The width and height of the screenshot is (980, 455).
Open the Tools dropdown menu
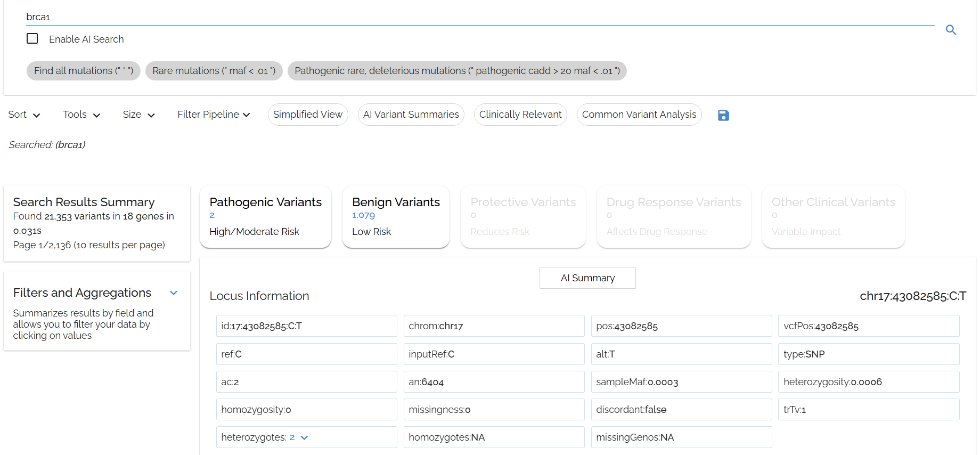pos(81,115)
